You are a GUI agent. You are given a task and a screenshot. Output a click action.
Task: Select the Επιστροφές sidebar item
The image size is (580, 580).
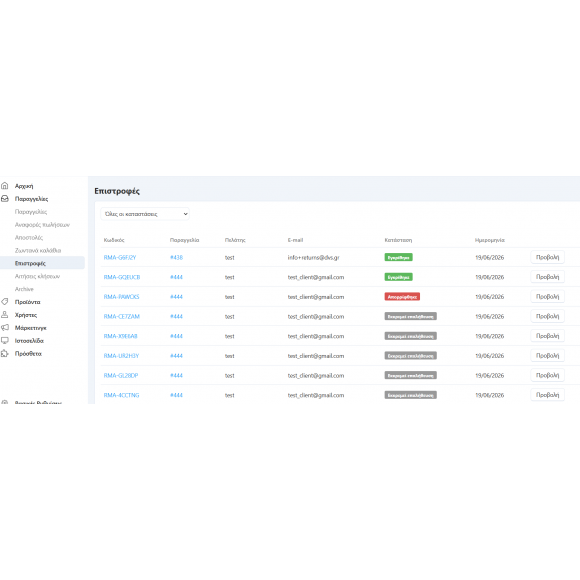click(42, 263)
